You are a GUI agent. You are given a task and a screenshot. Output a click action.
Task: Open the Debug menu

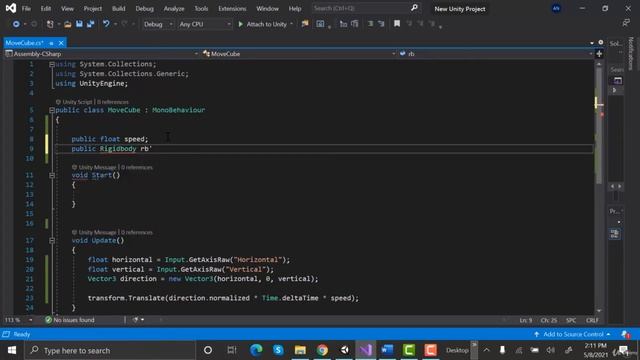[x=144, y=9]
